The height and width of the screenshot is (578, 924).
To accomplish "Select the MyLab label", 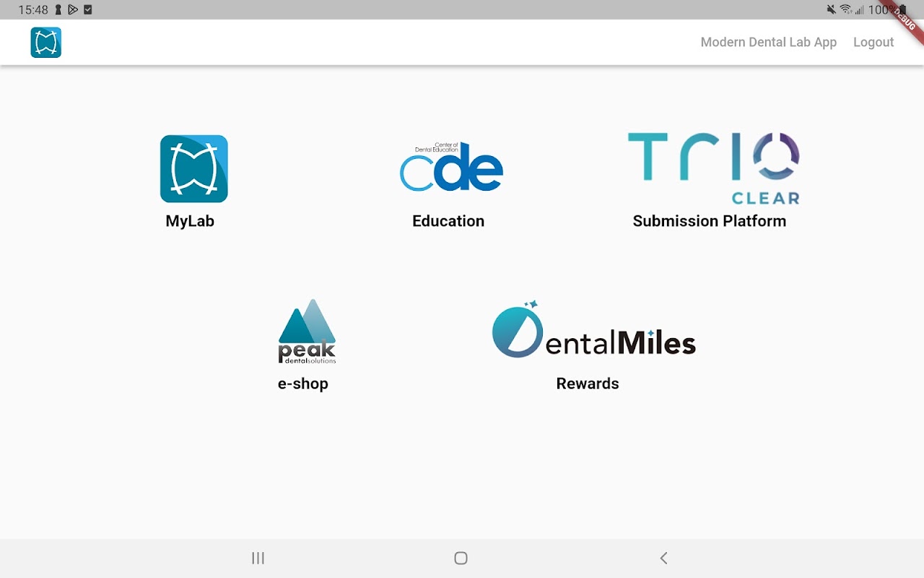I will [190, 221].
